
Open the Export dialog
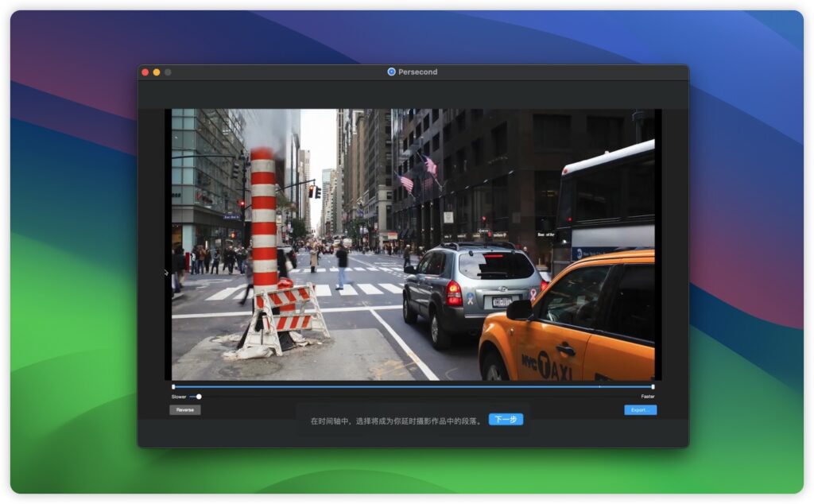pyautogui.click(x=640, y=410)
